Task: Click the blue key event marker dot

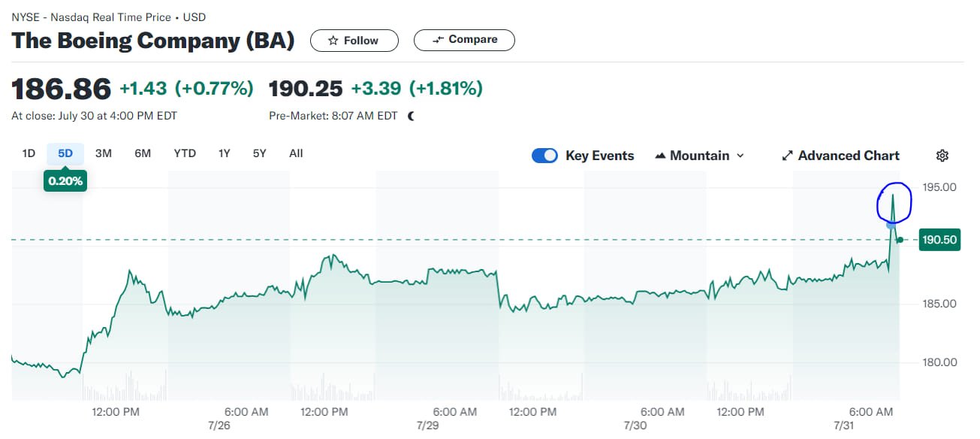Action: pyautogui.click(x=891, y=224)
